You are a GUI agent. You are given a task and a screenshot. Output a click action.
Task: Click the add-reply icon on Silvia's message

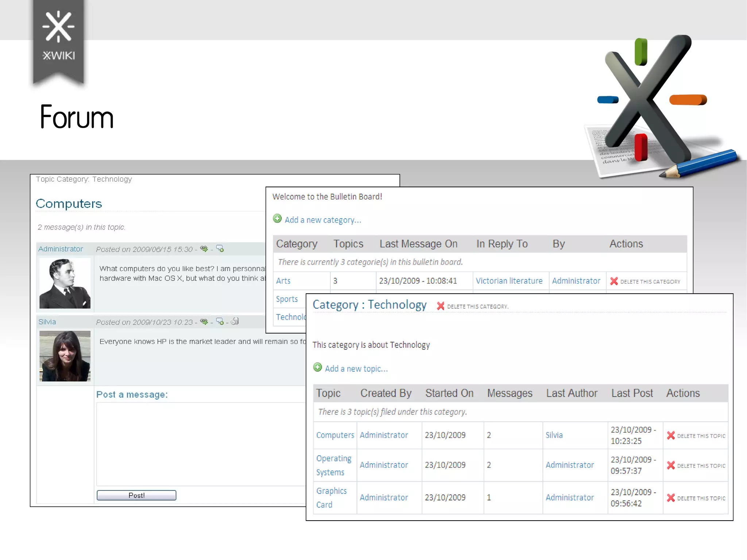pyautogui.click(x=220, y=321)
